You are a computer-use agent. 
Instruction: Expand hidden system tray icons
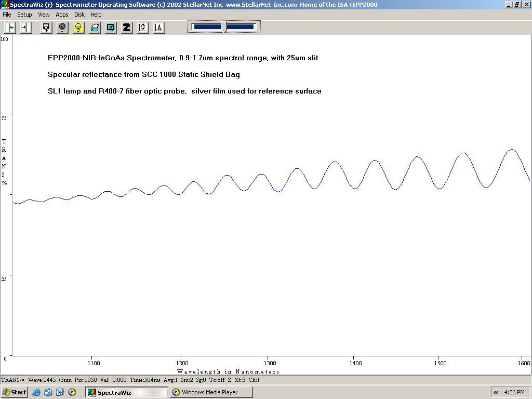[x=496, y=393]
